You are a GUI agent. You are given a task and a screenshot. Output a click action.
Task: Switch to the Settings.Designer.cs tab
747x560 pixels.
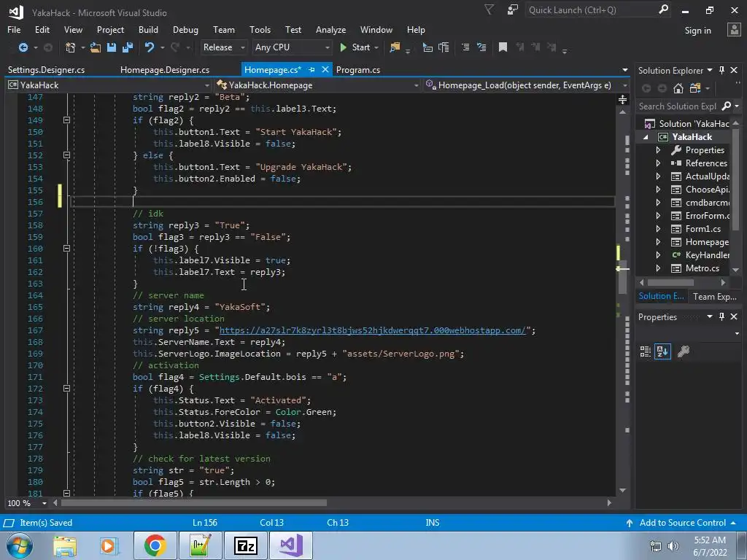click(x=46, y=69)
